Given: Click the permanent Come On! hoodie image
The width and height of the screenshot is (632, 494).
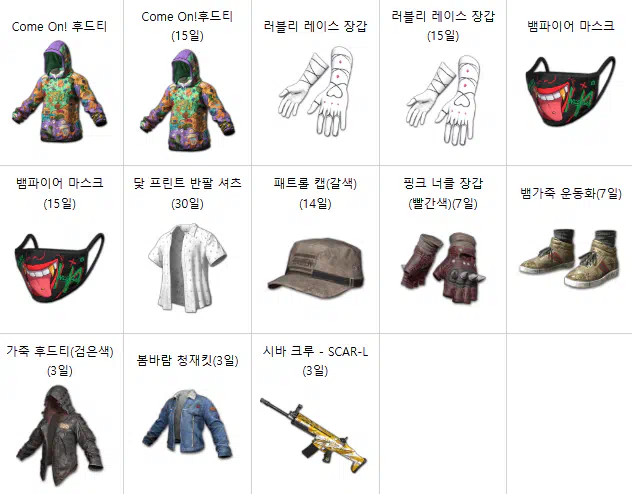Looking at the screenshot, I should pyautogui.click(x=59, y=91).
